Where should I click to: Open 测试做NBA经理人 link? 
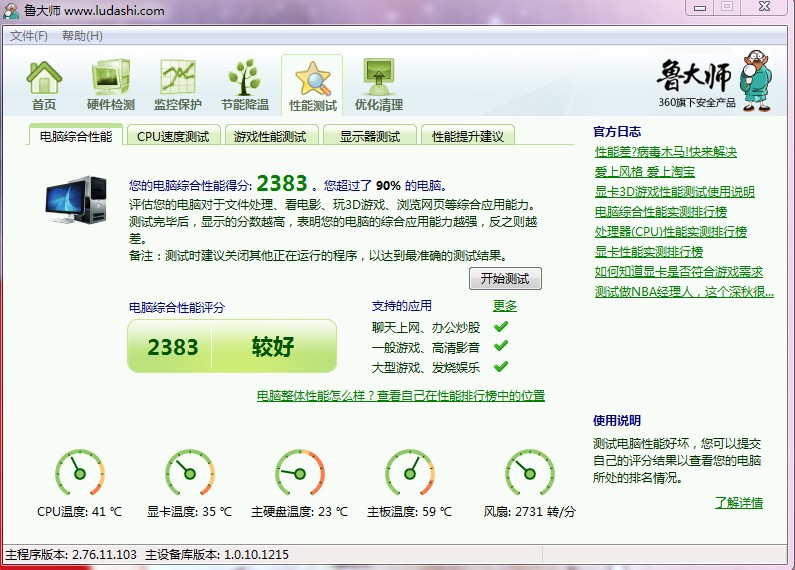(683, 292)
